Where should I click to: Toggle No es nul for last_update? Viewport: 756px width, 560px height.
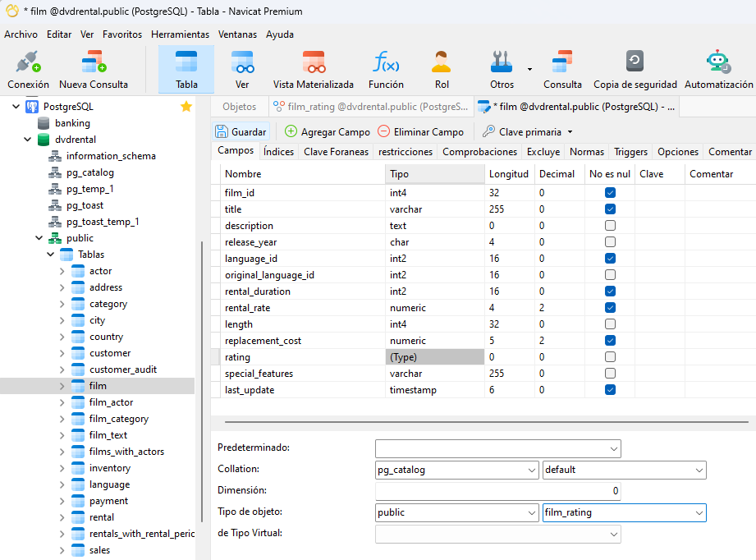[x=610, y=389]
